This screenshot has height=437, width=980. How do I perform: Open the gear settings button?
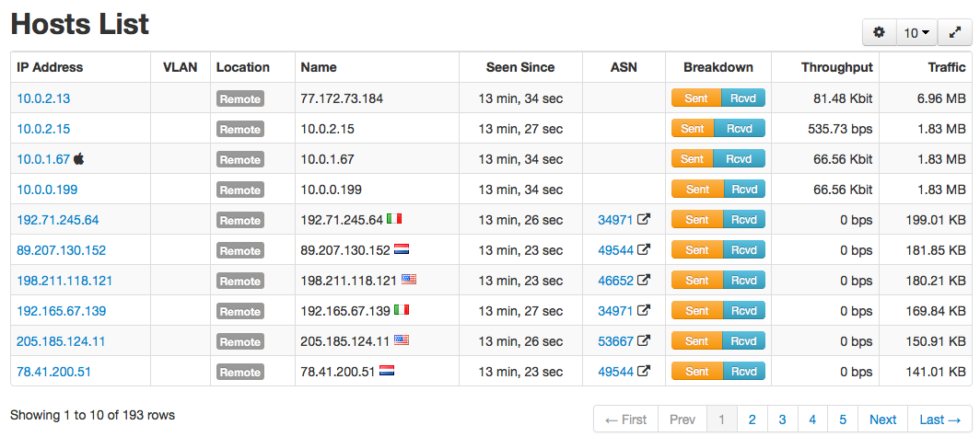point(880,32)
